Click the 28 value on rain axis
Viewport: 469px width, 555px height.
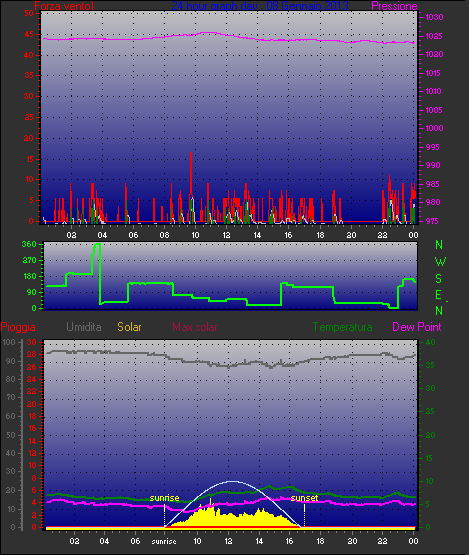coord(32,355)
